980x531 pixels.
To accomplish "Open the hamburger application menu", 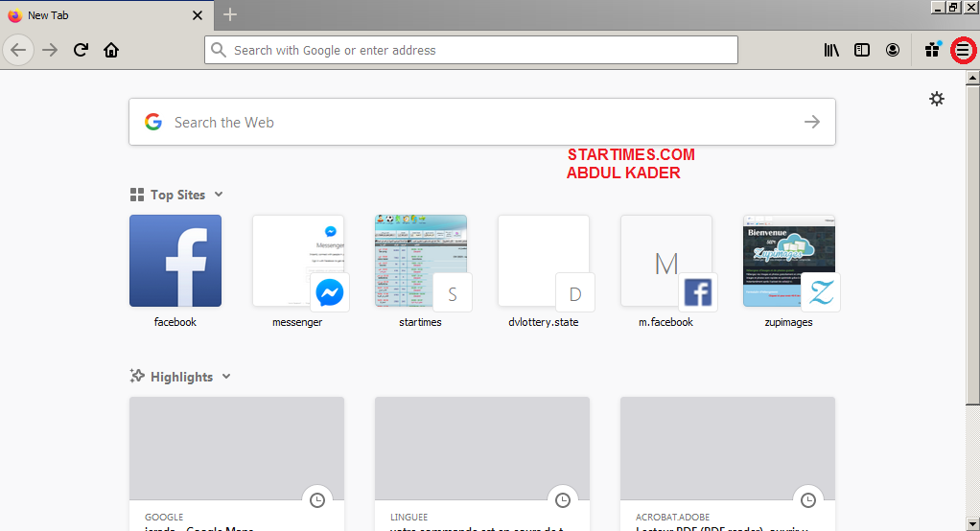I will pos(963,50).
